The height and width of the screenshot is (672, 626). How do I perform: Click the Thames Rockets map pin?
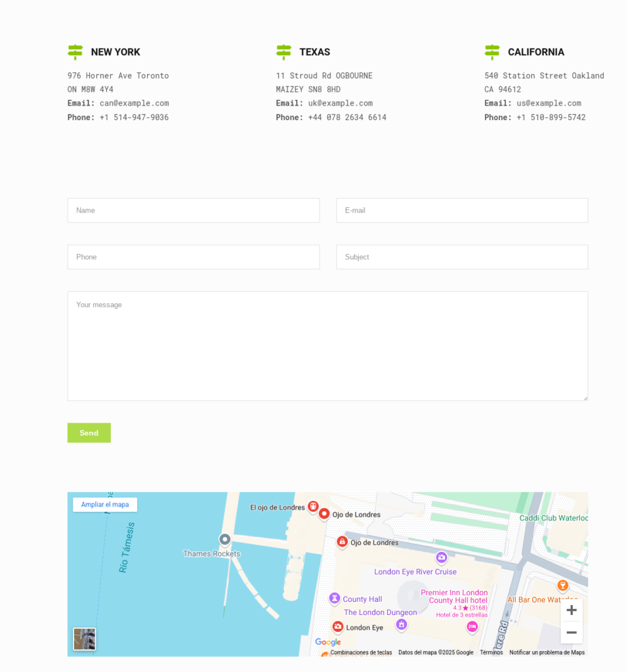[224, 539]
